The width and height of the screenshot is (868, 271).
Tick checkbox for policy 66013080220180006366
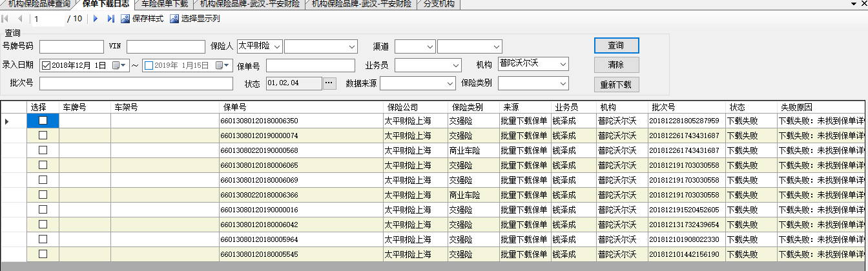[x=43, y=194]
